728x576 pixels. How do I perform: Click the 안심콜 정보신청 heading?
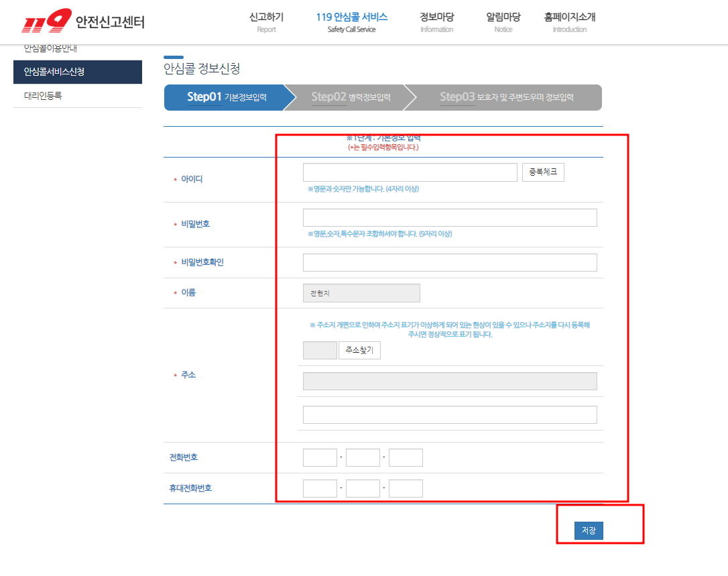[202, 69]
